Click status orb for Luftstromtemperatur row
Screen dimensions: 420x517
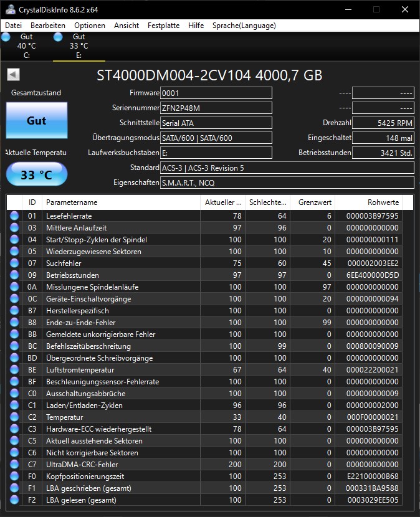point(14,369)
